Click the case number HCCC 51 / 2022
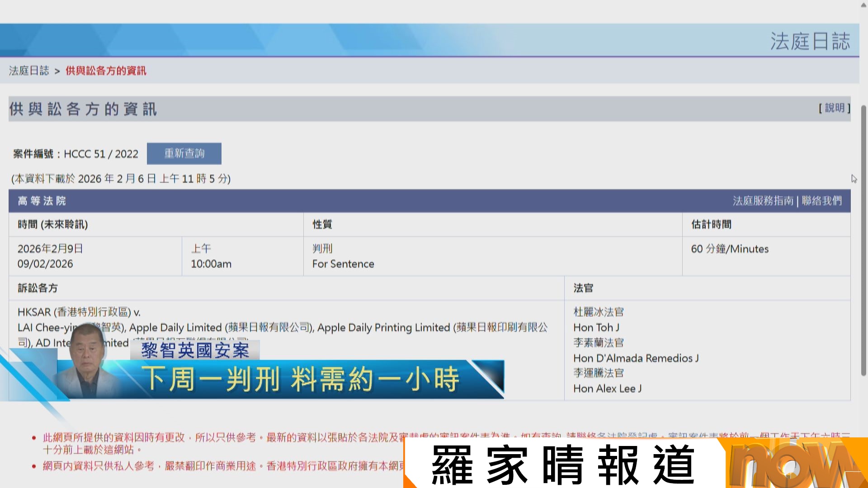This screenshot has height=488, width=868. (100, 154)
